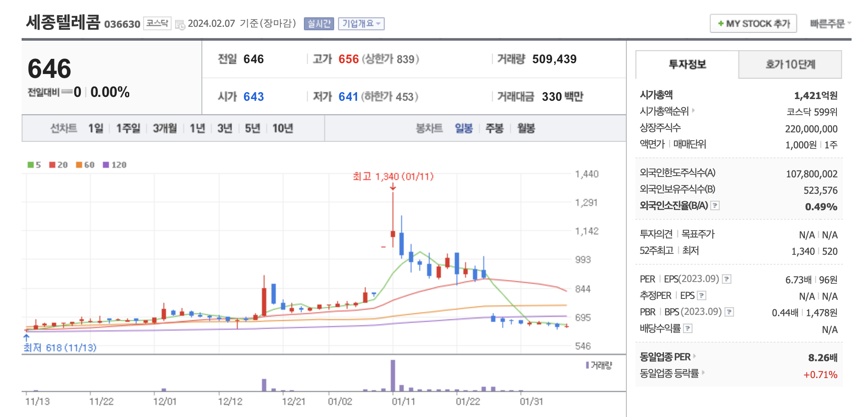Click the 코스닥 market badge

pyautogui.click(x=157, y=23)
